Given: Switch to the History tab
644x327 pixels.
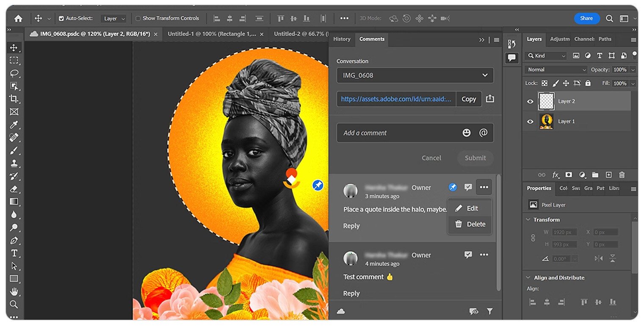Looking at the screenshot, I should click(x=342, y=39).
